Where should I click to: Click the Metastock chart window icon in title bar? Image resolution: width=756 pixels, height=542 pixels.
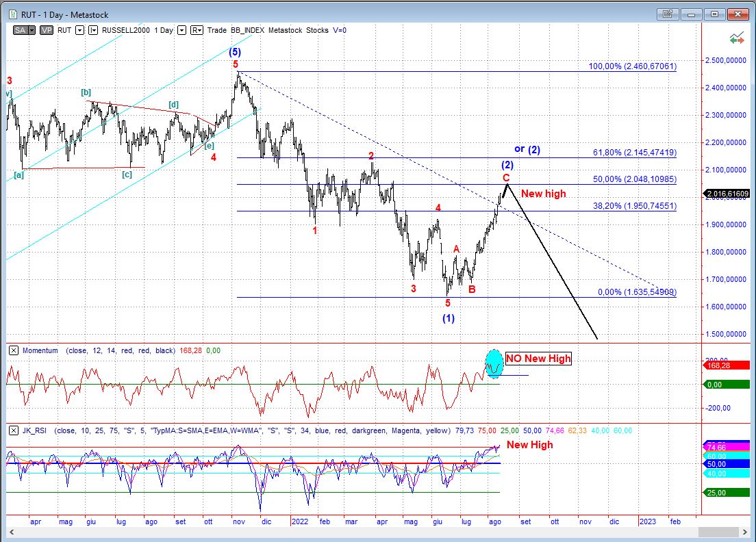(x=13, y=14)
